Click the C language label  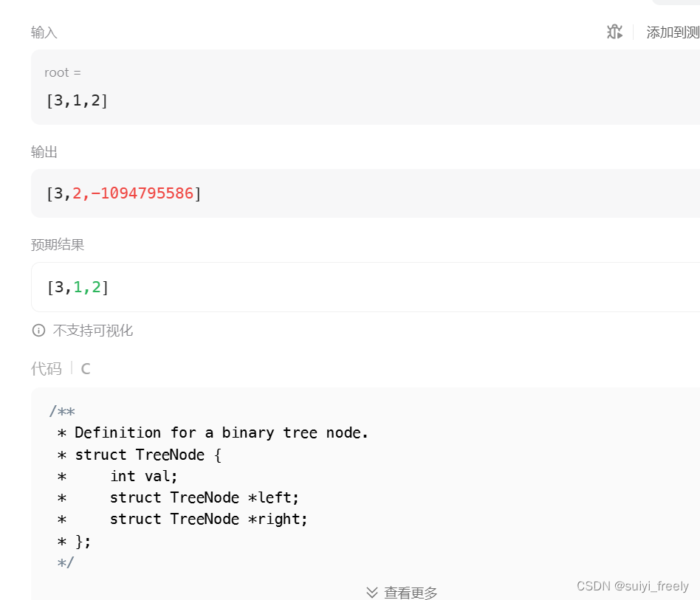(x=86, y=369)
